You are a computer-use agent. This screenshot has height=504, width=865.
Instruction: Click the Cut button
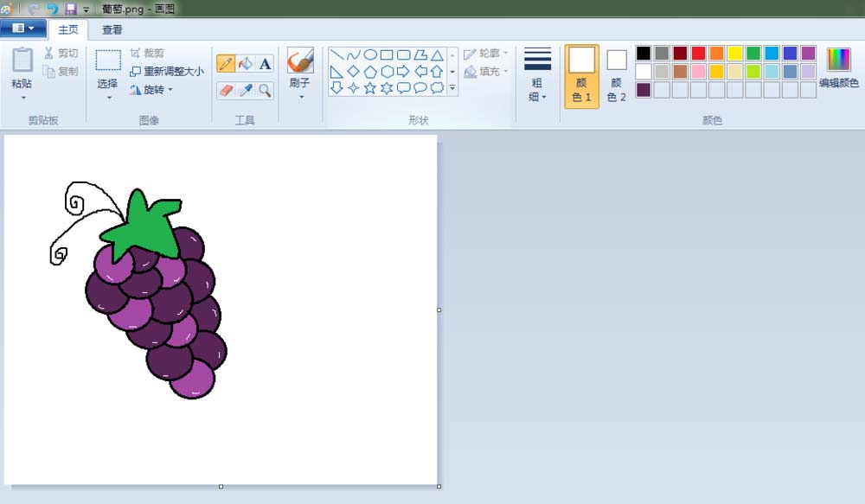[61, 53]
